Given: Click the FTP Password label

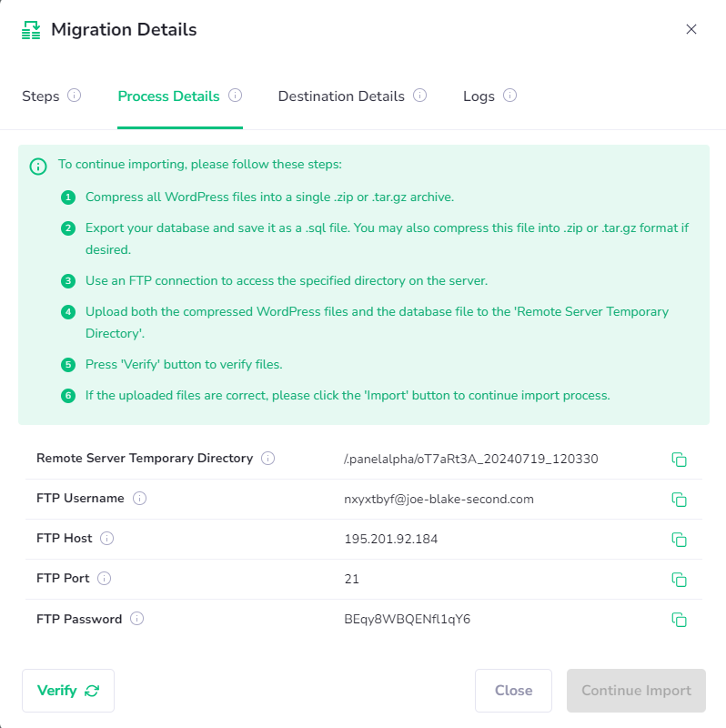Looking at the screenshot, I should tap(79, 619).
